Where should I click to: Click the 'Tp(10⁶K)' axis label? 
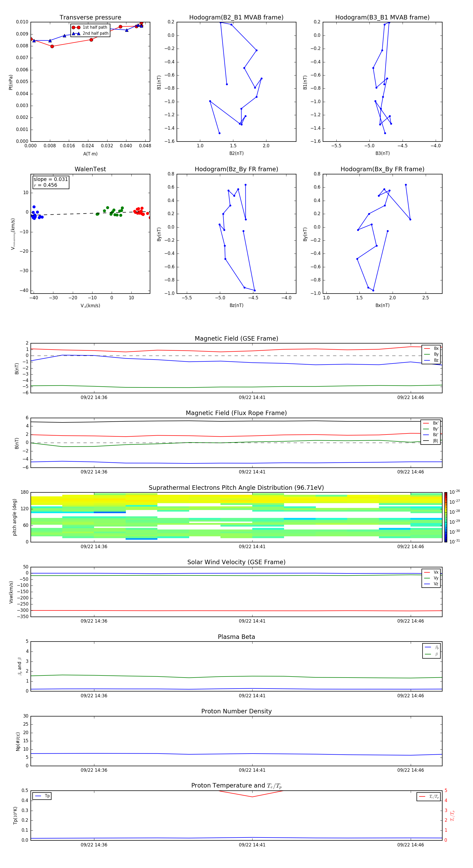(x=15, y=815)
